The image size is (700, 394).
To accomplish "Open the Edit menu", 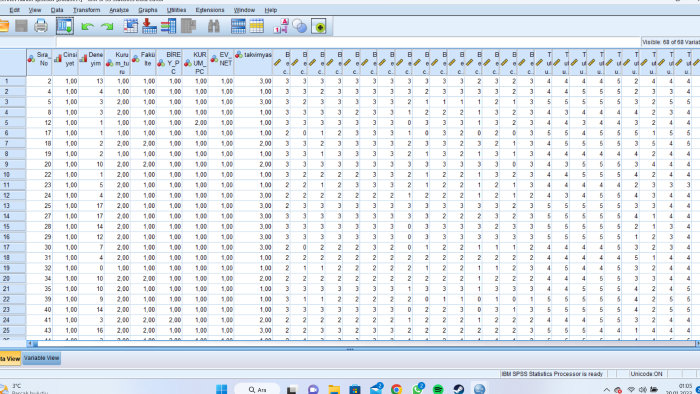I will (x=15, y=10).
